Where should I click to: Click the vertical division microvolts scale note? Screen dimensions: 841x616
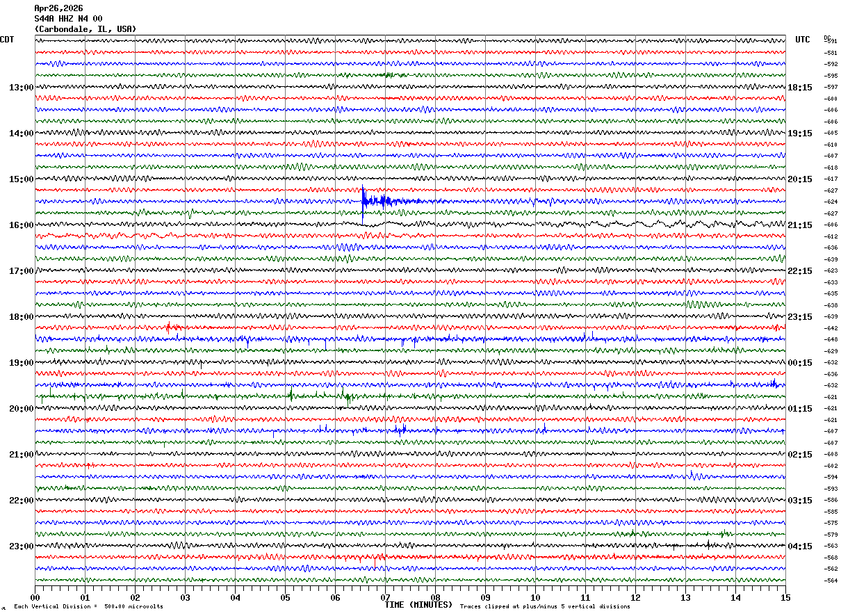(x=88, y=607)
